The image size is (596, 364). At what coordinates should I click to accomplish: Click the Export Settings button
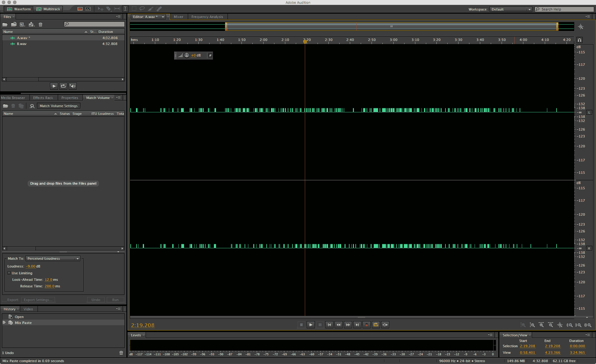tap(38, 300)
